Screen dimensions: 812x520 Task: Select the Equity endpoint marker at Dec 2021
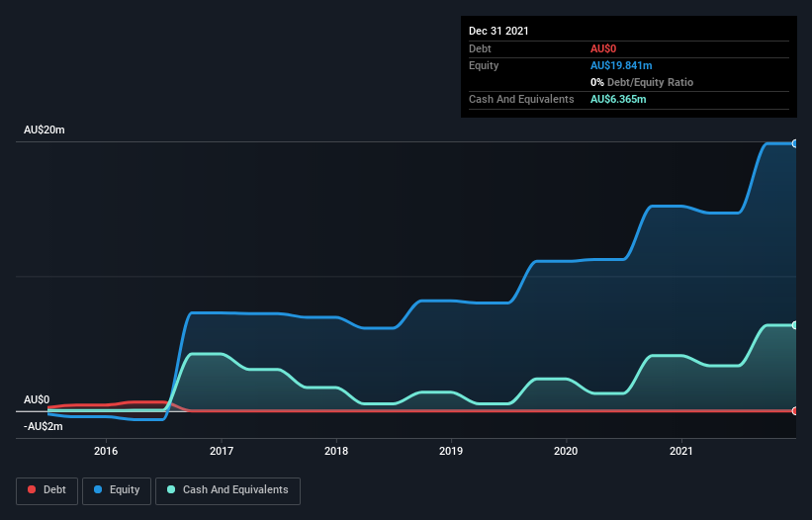click(x=795, y=143)
